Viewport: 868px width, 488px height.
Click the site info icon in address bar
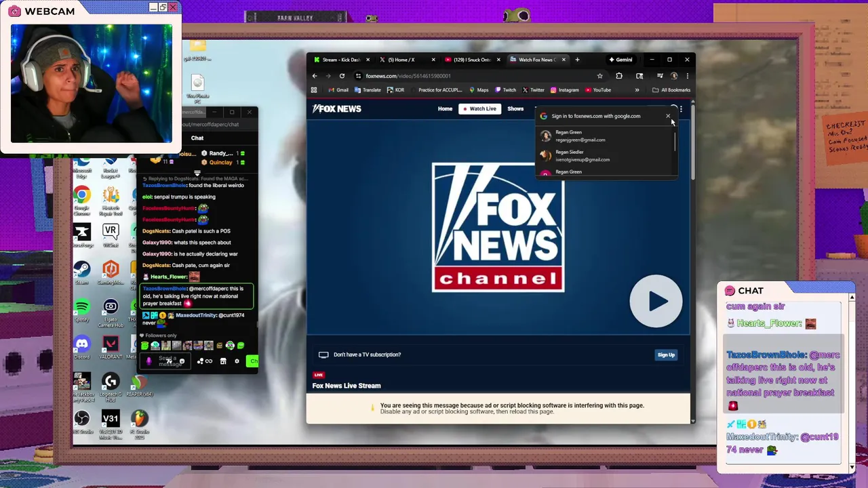point(359,76)
